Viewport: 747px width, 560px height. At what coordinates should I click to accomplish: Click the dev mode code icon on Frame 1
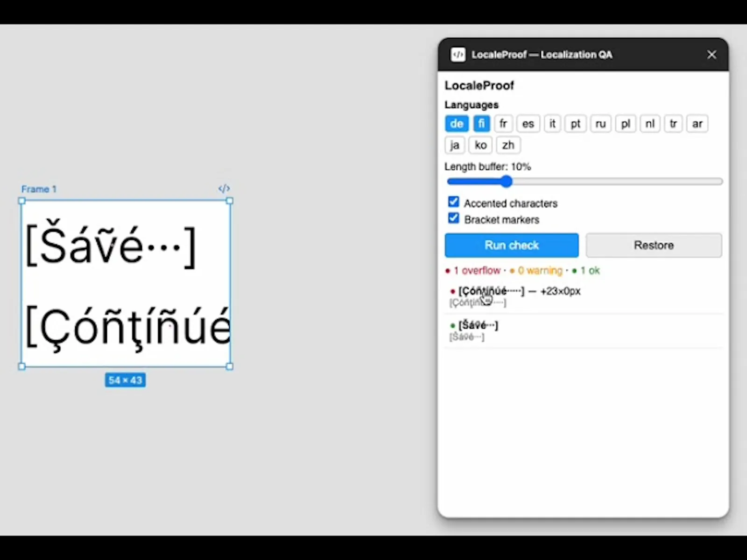coord(224,189)
